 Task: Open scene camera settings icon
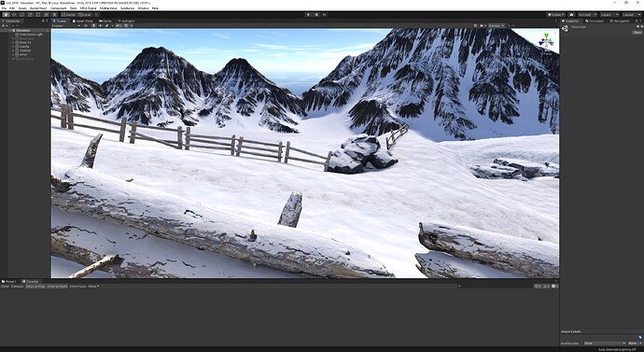click(x=482, y=25)
